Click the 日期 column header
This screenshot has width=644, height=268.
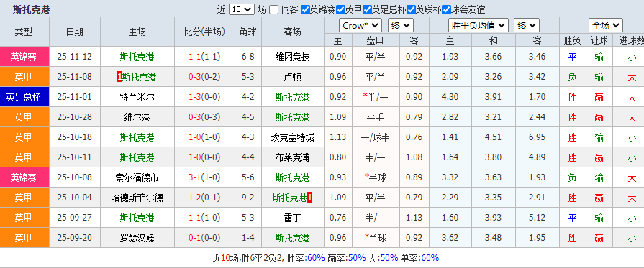75,32
